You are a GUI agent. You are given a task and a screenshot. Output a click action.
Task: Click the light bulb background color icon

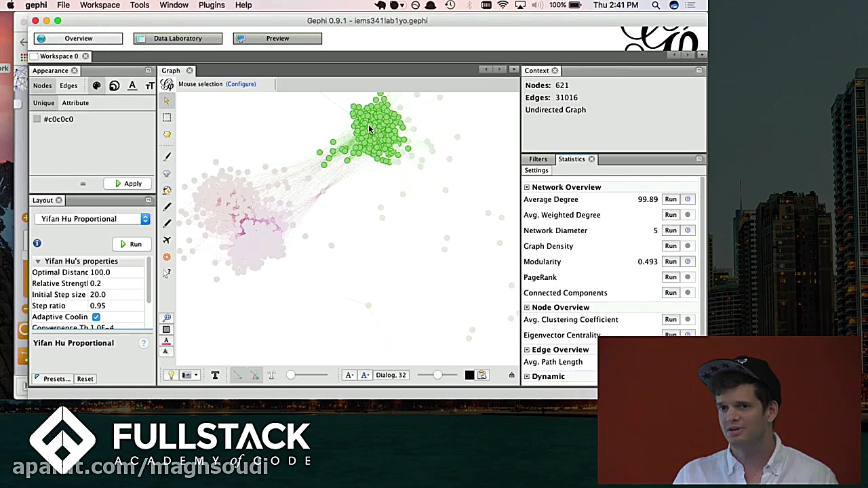coord(171,375)
